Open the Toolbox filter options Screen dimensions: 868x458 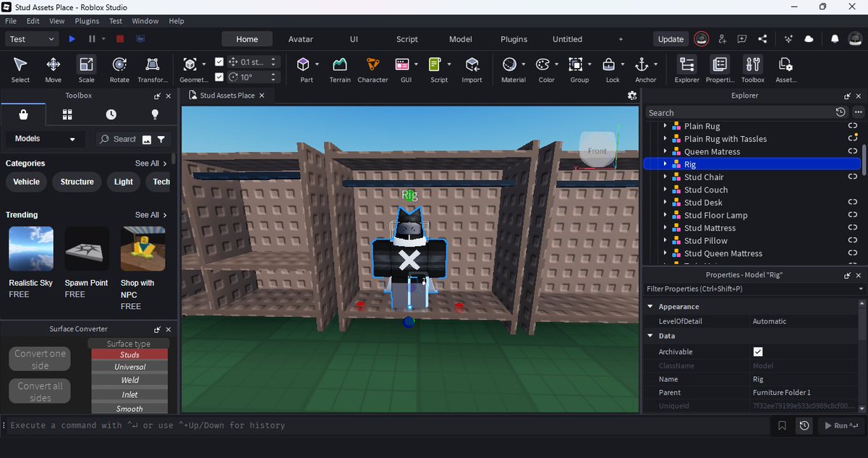pos(161,139)
